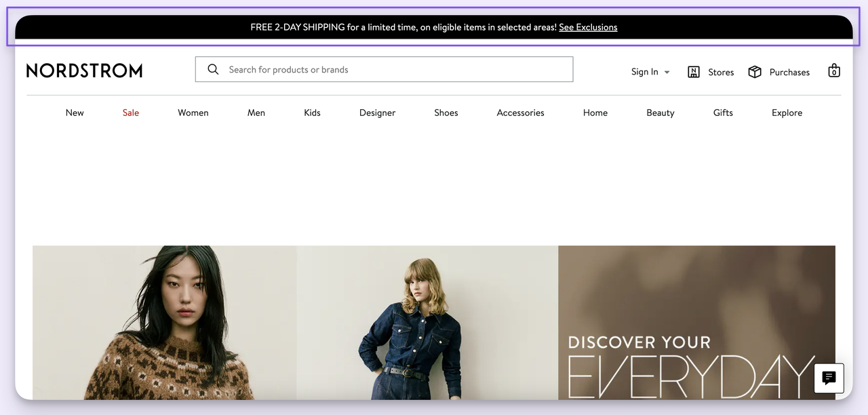The height and width of the screenshot is (415, 868).
Task: Click the Stores link
Action: 721,72
